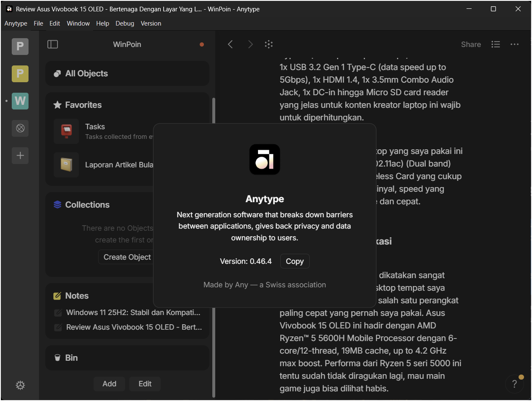
Task: Select the gray P space icon
Action: tap(20, 46)
